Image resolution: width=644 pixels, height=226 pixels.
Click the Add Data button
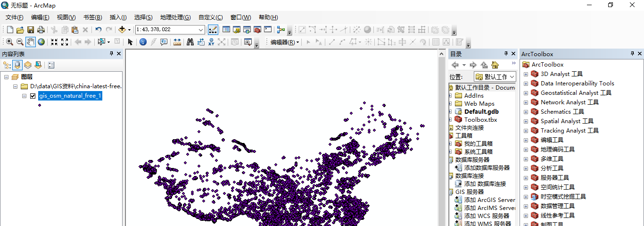122,29
